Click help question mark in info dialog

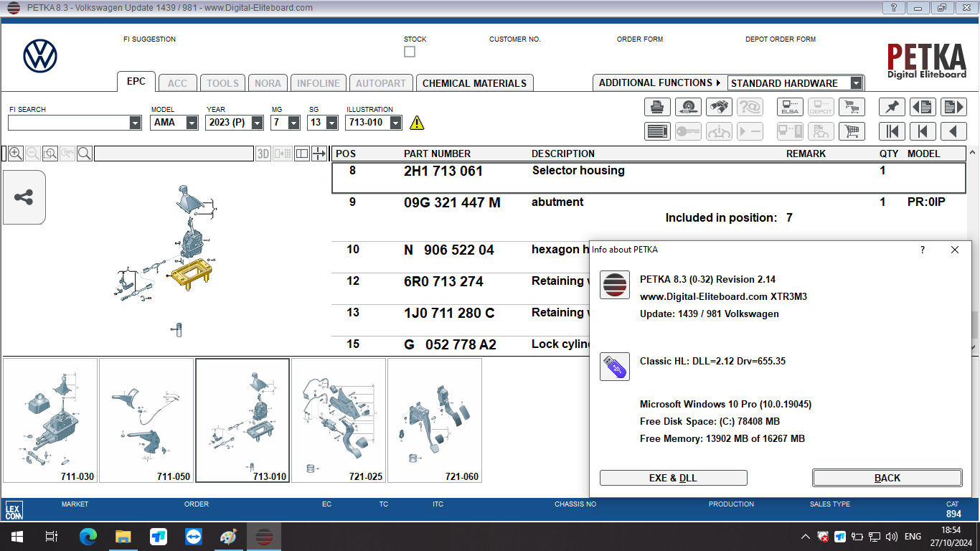923,250
